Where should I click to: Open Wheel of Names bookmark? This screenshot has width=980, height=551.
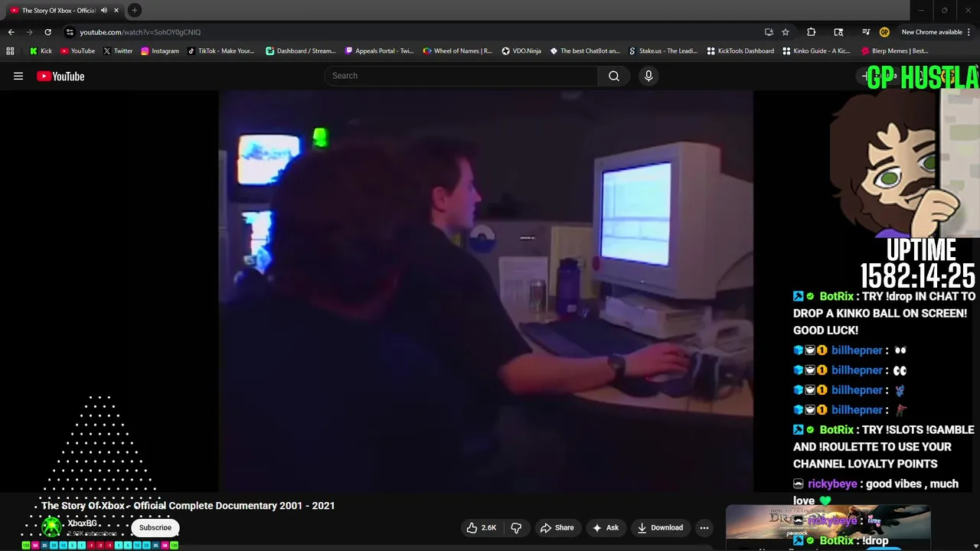(x=457, y=51)
